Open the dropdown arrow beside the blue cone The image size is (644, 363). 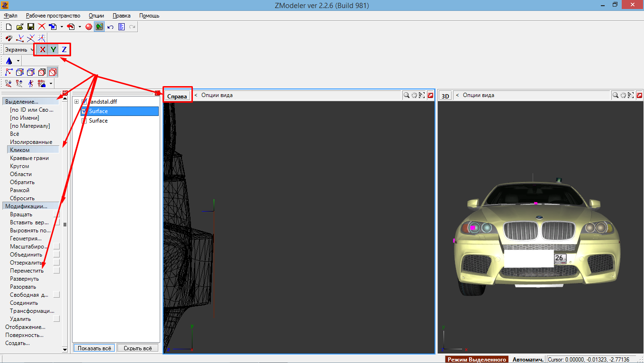(18, 61)
